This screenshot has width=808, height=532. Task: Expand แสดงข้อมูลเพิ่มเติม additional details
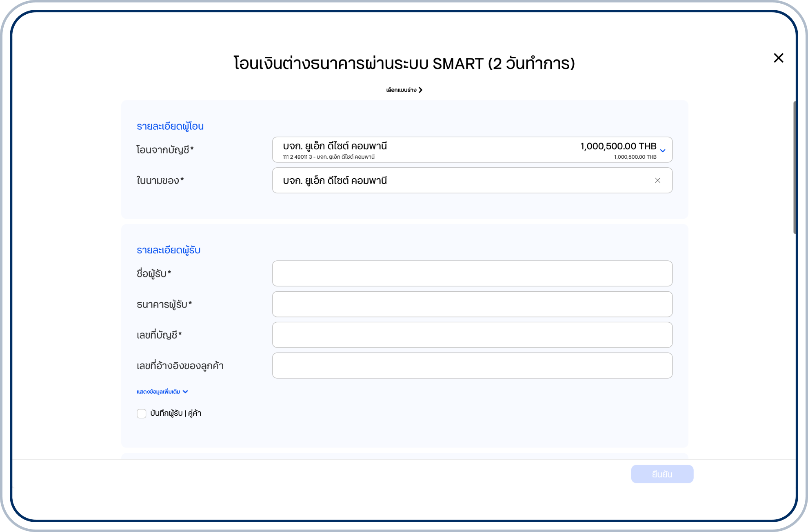click(x=158, y=392)
